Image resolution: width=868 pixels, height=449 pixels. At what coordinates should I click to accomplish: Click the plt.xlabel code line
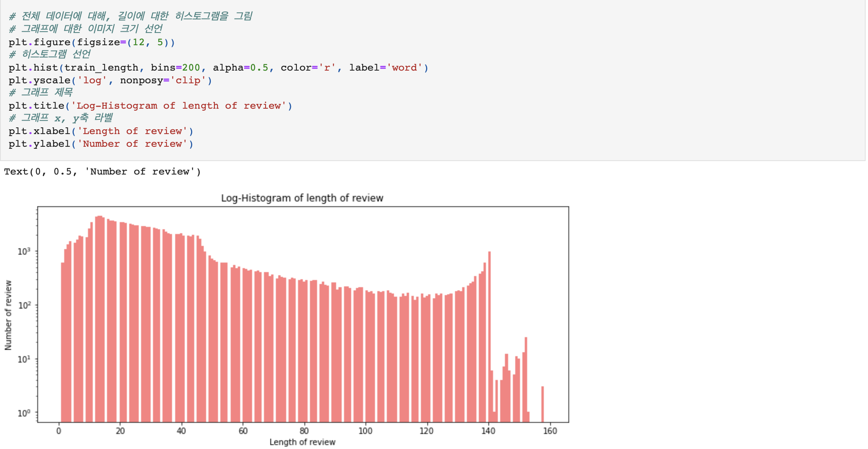tap(101, 131)
